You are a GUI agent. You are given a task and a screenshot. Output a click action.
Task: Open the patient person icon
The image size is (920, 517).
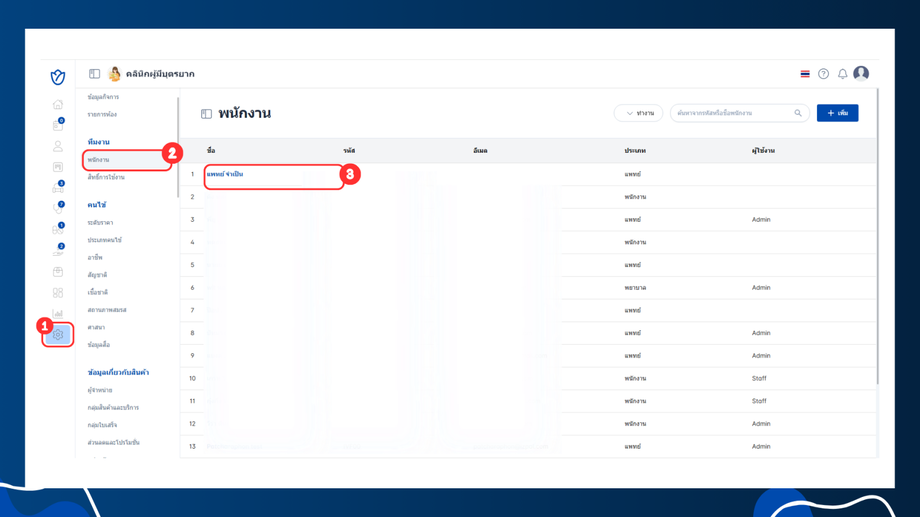[58, 146]
